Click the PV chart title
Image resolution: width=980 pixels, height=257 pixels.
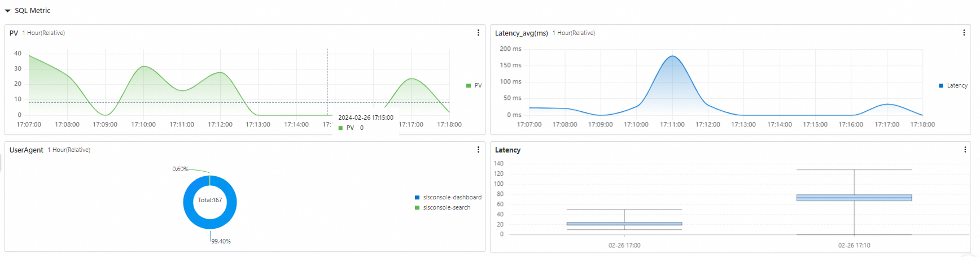(14, 33)
